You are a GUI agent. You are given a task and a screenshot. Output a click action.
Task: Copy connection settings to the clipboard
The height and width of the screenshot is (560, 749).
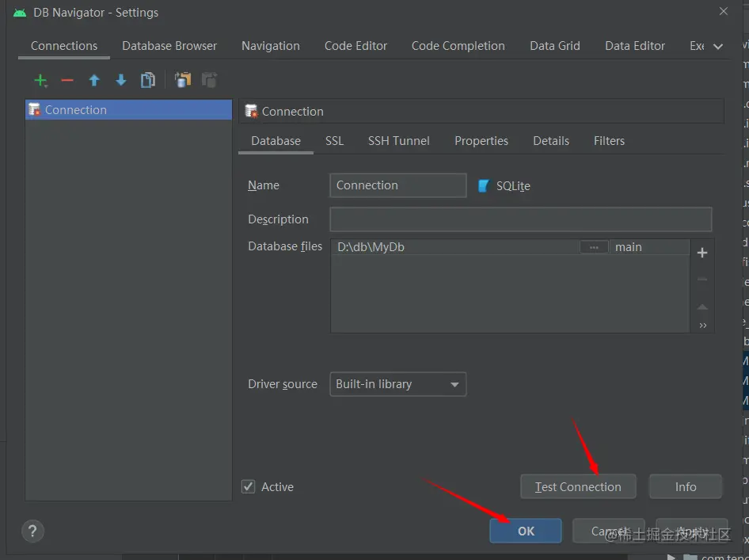(x=182, y=80)
